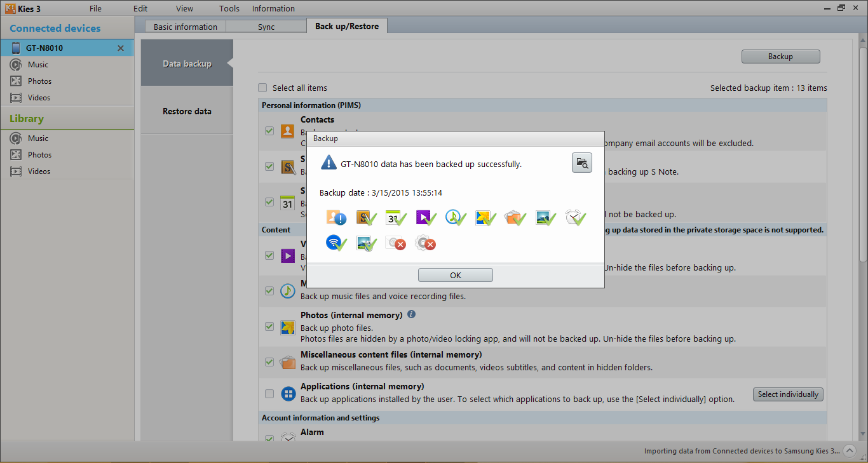Screen dimensions: 868x463
Task: Click the Photos (internal memory) flower icon
Action: tap(288, 327)
